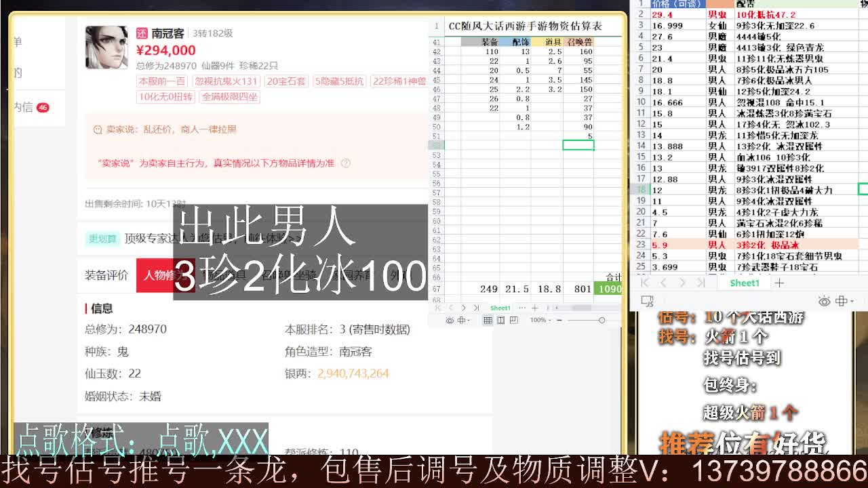
Task: Open the 南冠客 character avatar thumbnail
Action: (106, 47)
